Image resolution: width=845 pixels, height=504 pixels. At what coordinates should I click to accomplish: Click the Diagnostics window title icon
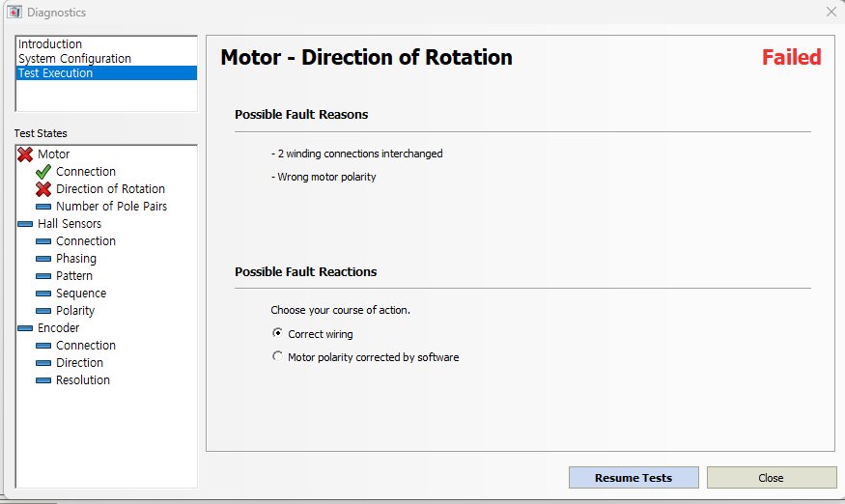pos(14,12)
